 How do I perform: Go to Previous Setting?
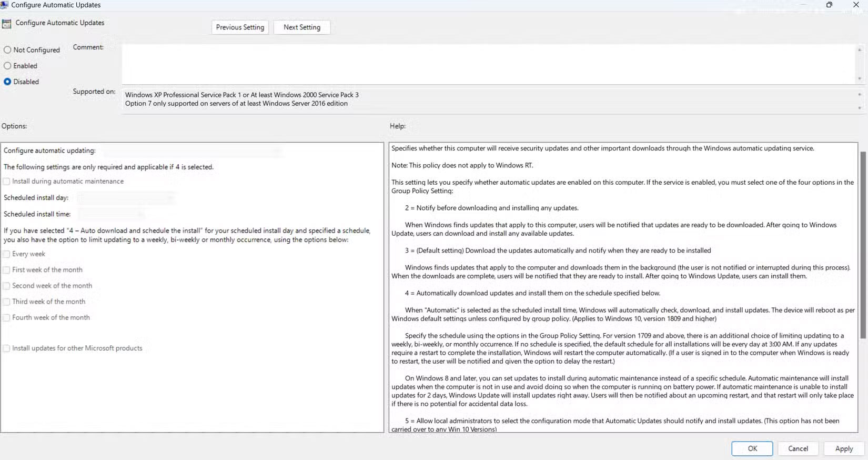point(240,27)
